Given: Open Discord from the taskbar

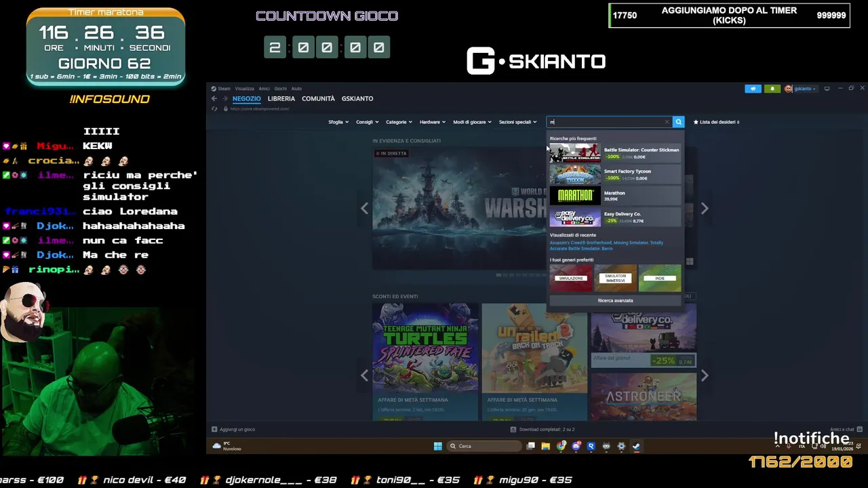Looking at the screenshot, I should [576, 446].
